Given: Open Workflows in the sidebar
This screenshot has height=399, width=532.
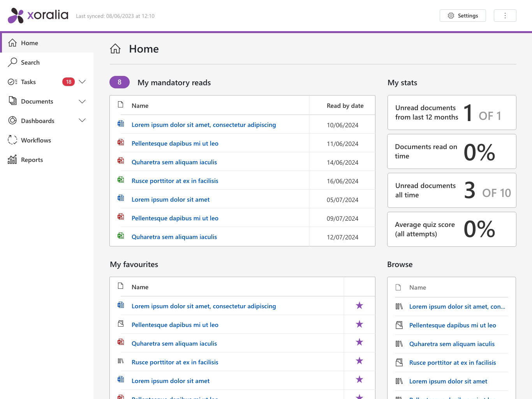Looking at the screenshot, I should click(36, 140).
